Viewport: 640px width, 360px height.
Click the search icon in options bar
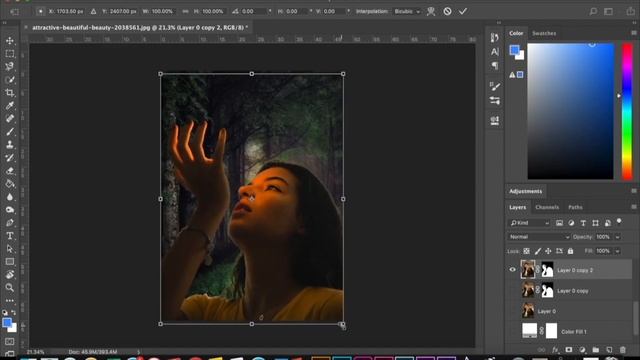[x=593, y=11]
